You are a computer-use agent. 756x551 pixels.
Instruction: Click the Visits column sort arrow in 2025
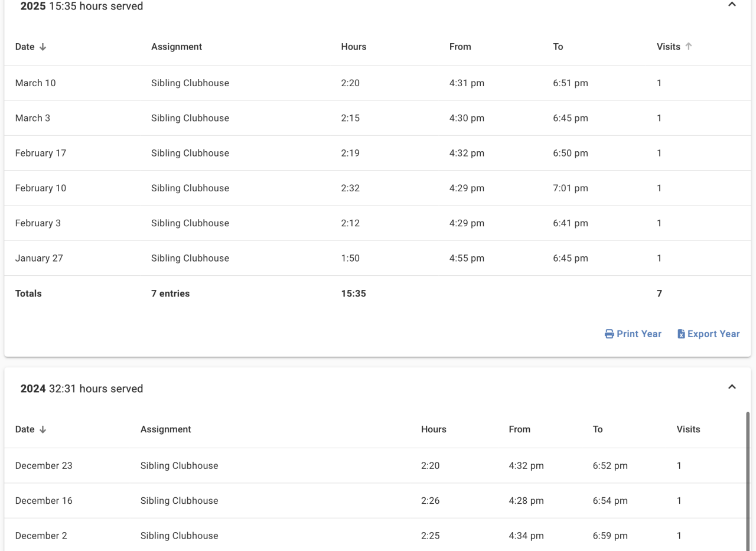(x=689, y=47)
